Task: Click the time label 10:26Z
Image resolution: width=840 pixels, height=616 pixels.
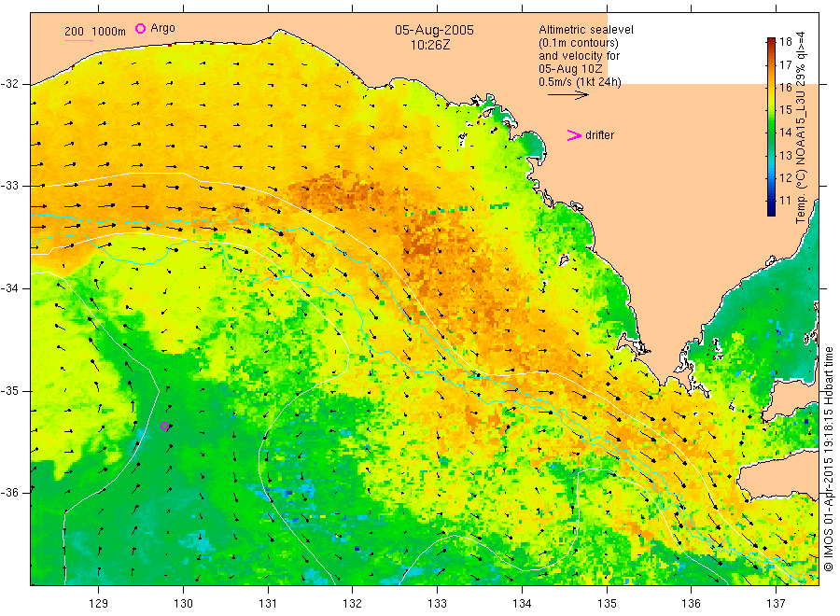Action: (x=430, y=46)
